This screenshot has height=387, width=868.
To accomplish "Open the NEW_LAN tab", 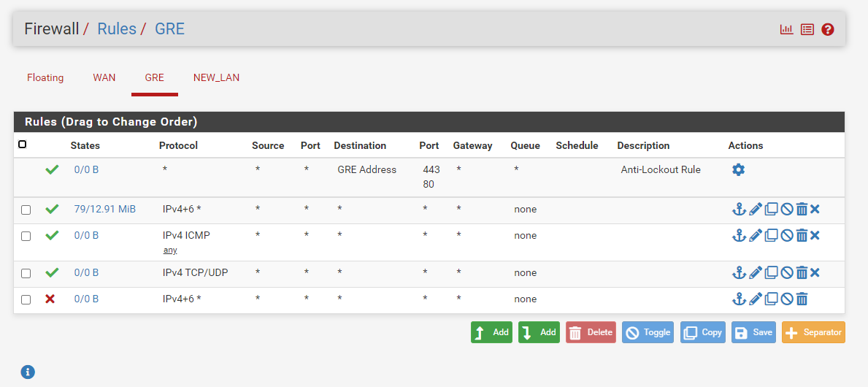I will click(216, 77).
